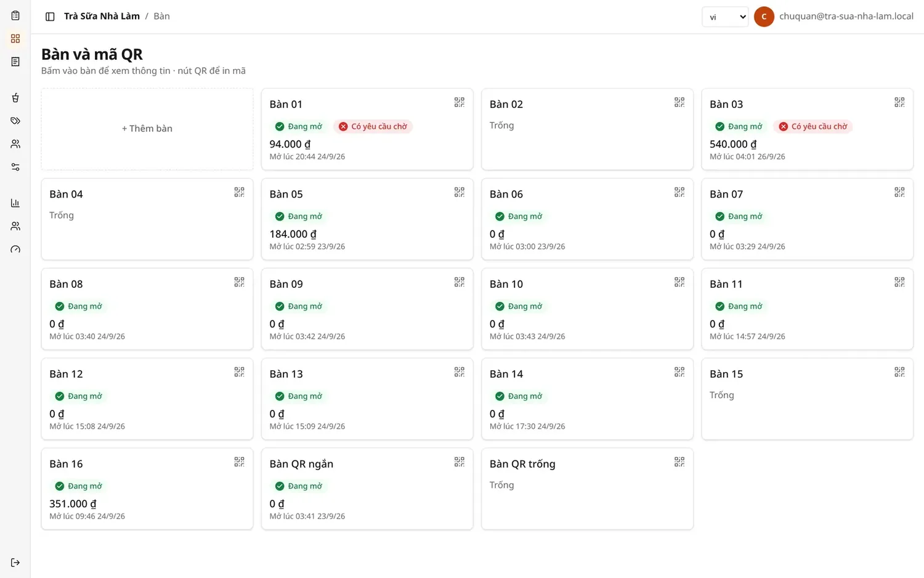The width and height of the screenshot is (924, 578).
Task: Open the orange C user avatar
Action: (x=764, y=17)
